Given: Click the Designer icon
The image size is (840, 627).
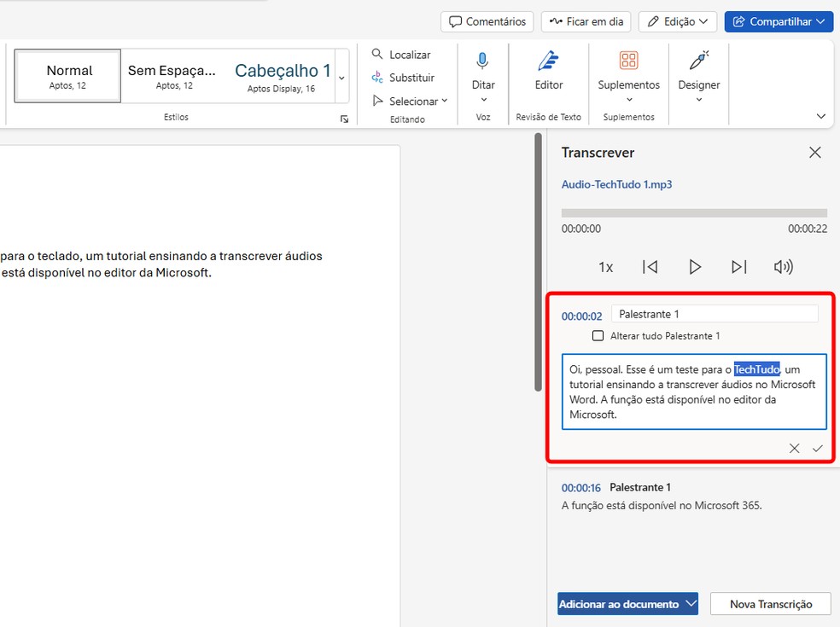Looking at the screenshot, I should click(699, 61).
